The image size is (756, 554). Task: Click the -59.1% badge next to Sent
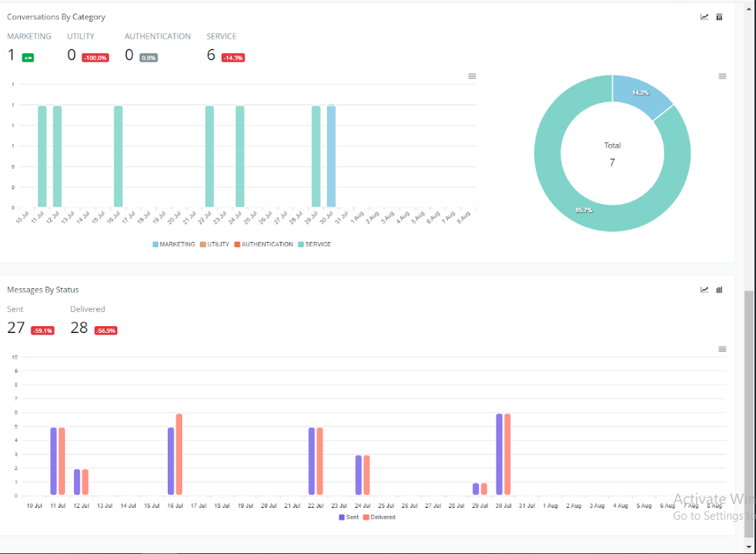coord(42,330)
